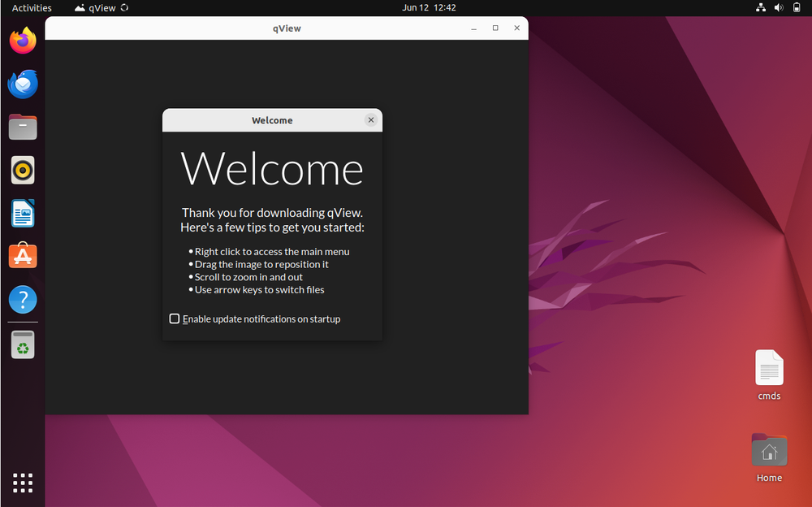Image resolution: width=812 pixels, height=507 pixels.
Task: Open the Files file manager
Action: click(x=22, y=127)
